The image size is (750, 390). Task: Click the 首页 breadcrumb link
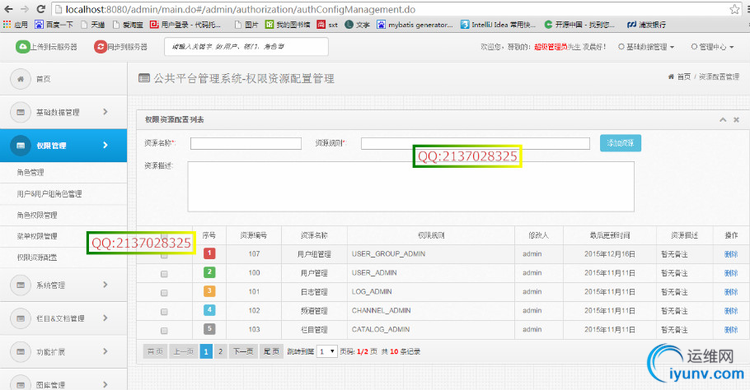684,77
